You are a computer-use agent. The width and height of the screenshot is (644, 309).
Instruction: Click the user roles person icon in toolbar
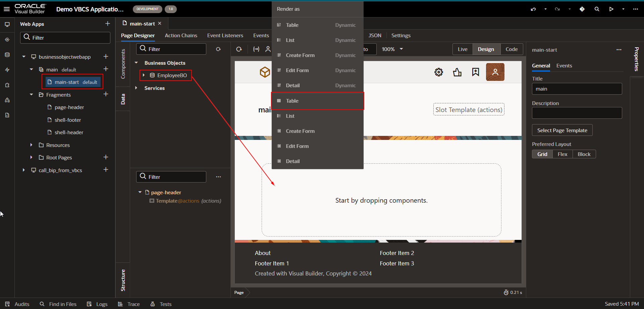coord(268,49)
